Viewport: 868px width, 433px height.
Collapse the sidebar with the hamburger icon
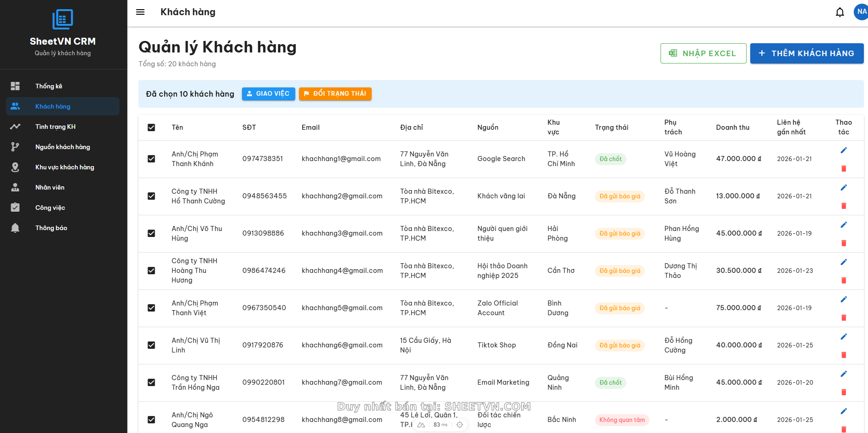[x=140, y=12]
